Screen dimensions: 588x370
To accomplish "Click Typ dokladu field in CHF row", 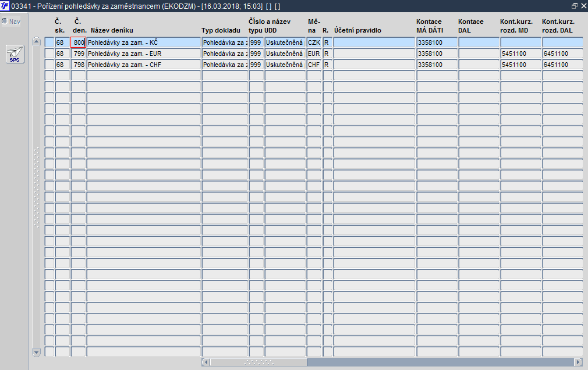I will point(225,65).
